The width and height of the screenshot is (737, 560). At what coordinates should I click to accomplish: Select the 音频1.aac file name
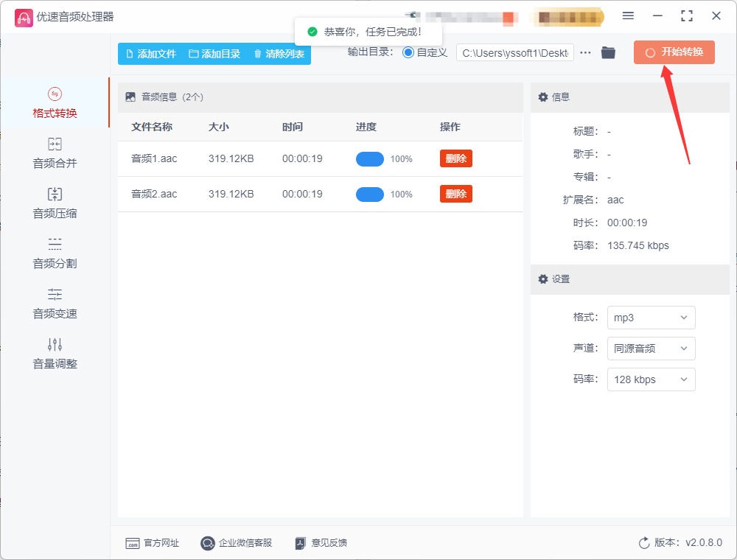tap(154, 159)
